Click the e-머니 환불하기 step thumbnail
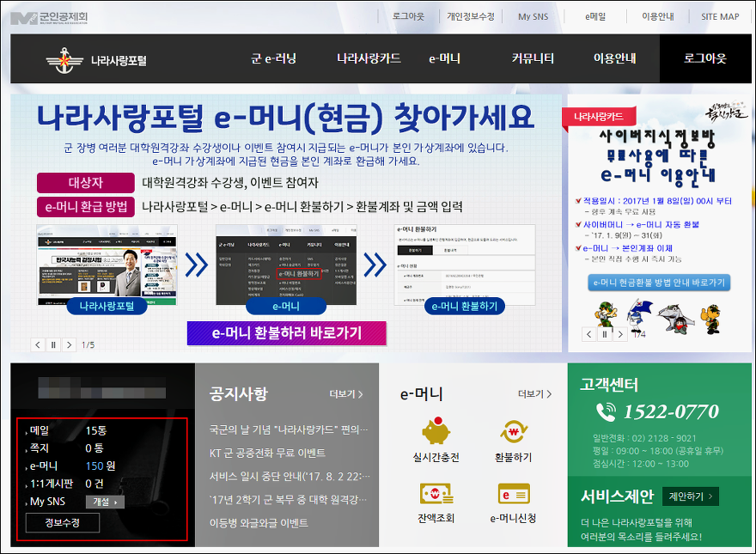The height and width of the screenshot is (554, 756). pos(465,265)
